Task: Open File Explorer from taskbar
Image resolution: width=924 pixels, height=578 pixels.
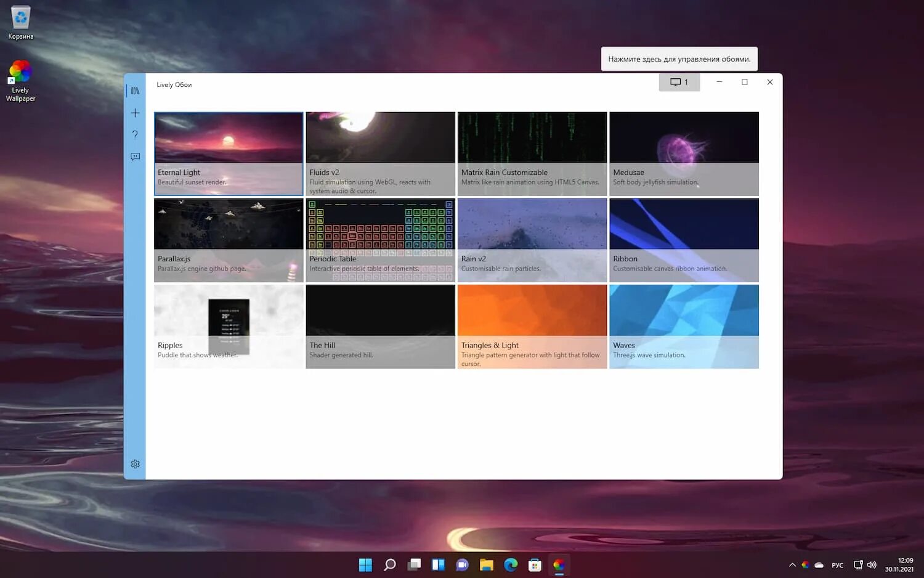Action: pos(487,565)
